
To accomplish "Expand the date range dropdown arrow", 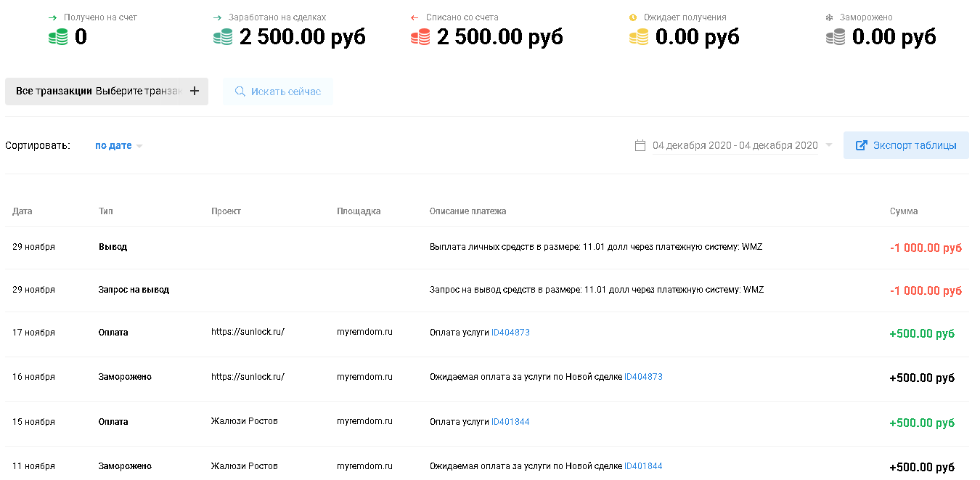I will click(x=829, y=145).
